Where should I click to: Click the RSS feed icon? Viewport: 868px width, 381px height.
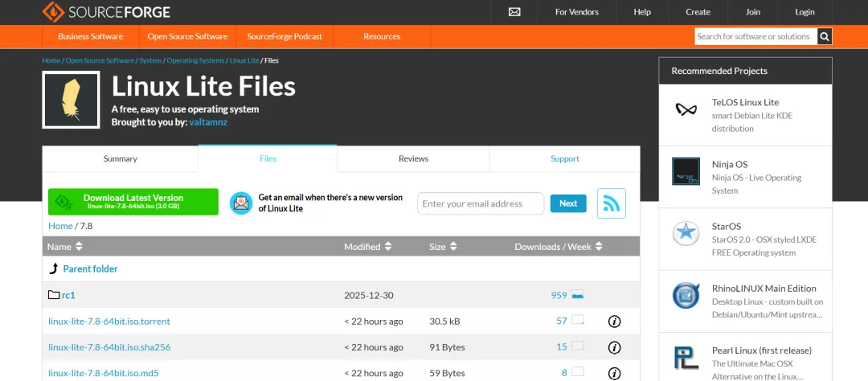(x=611, y=203)
